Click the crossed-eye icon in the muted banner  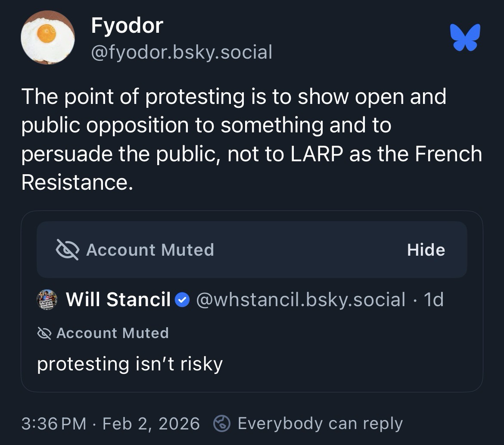click(x=67, y=250)
